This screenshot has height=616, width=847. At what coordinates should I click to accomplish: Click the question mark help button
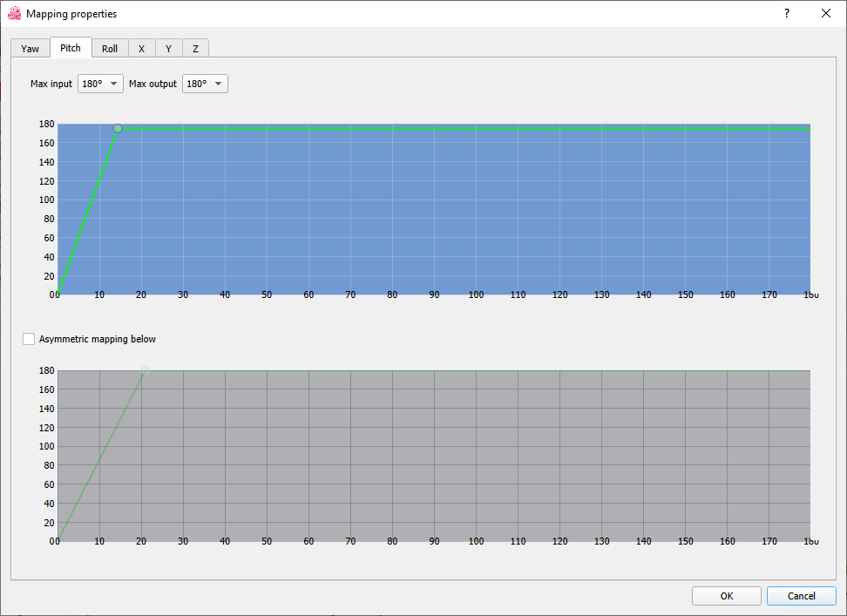786,14
